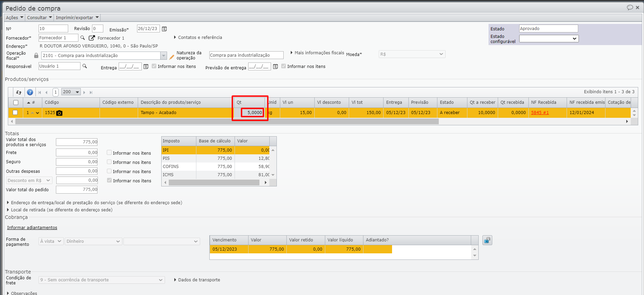Viewport: 644px width, 295px height.
Task: Click the Nº order number field
Action: [x=53, y=29]
